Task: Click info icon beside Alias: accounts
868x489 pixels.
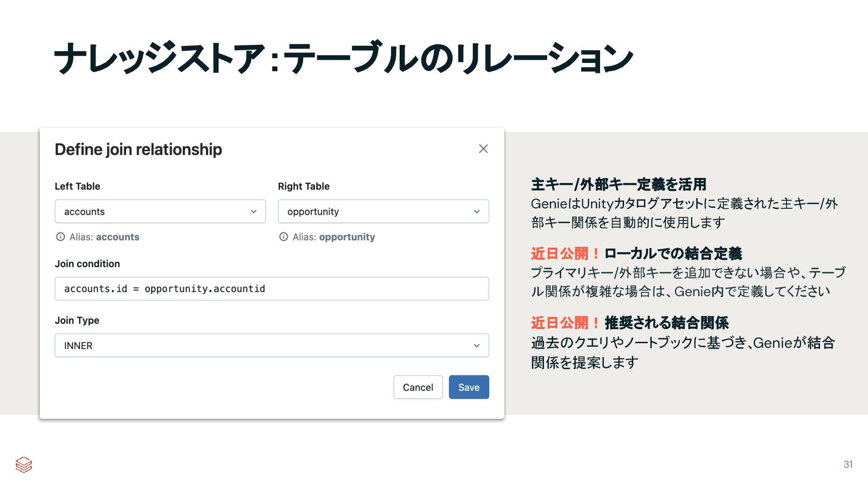Action: click(60, 237)
